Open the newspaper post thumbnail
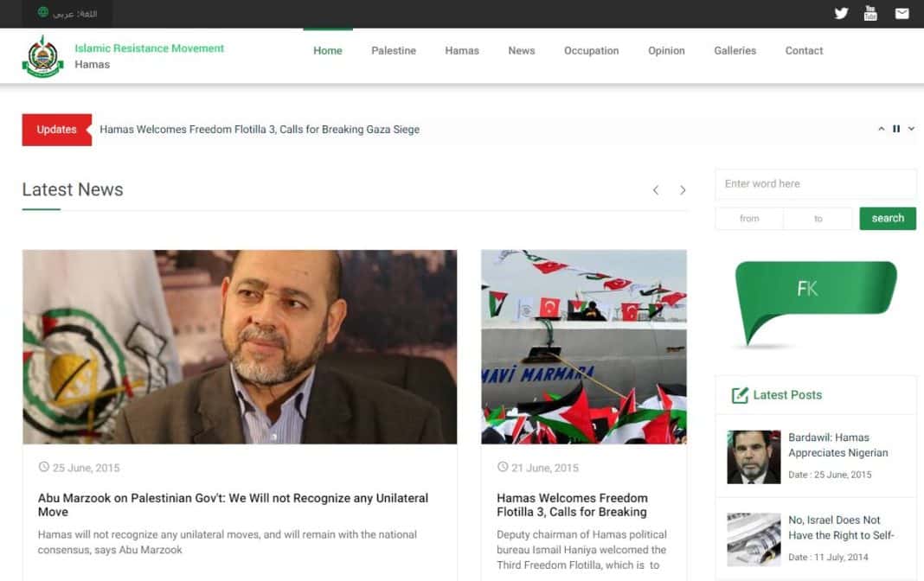 point(754,539)
